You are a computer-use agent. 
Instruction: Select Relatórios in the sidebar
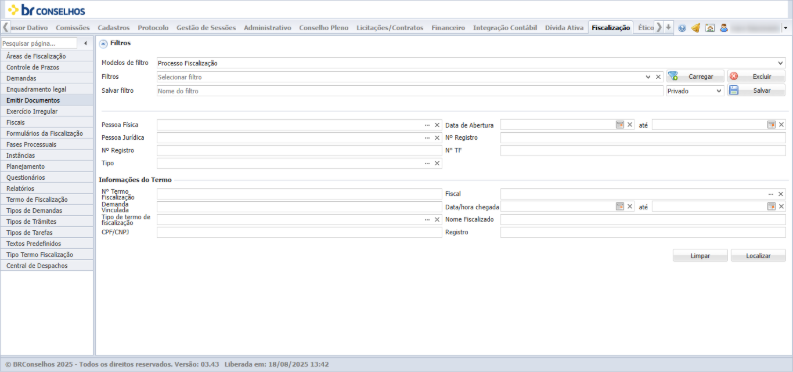coord(47,189)
